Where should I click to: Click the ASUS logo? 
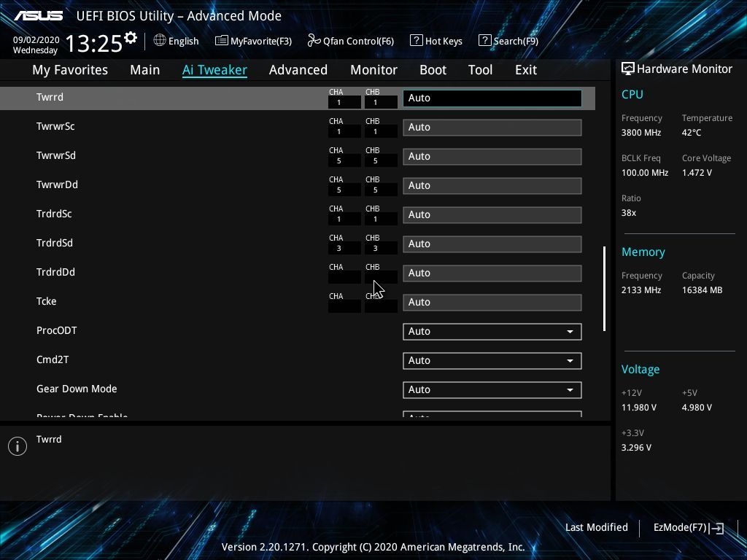[x=38, y=16]
